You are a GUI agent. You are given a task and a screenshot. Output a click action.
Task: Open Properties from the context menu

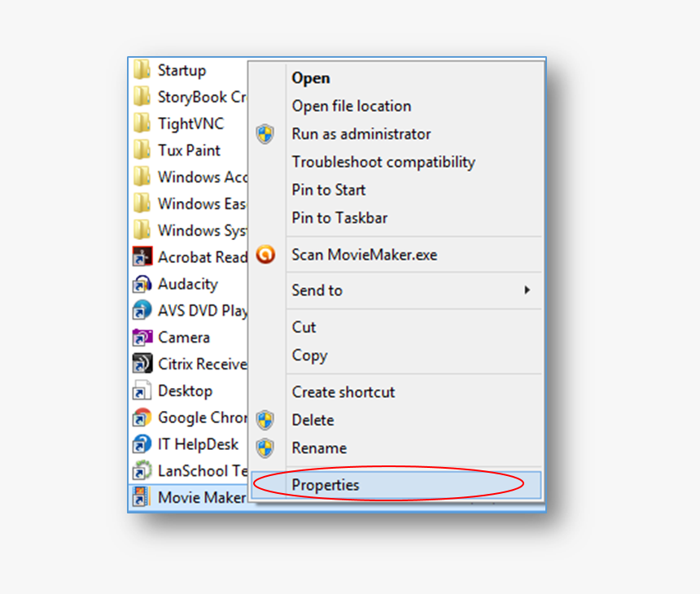coord(396,485)
